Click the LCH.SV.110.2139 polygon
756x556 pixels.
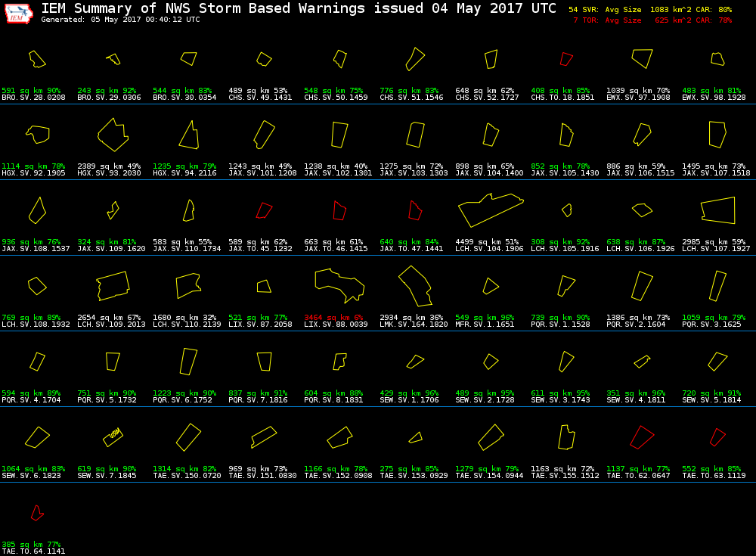click(188, 286)
